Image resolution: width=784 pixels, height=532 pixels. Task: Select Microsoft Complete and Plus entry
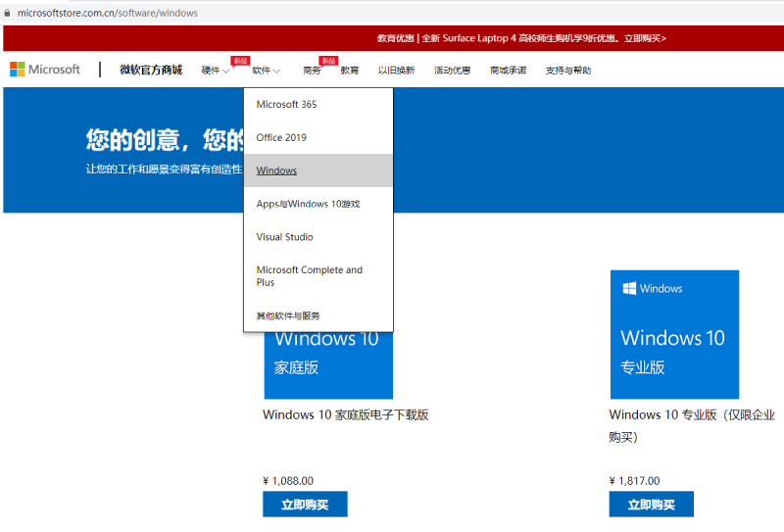(318, 276)
